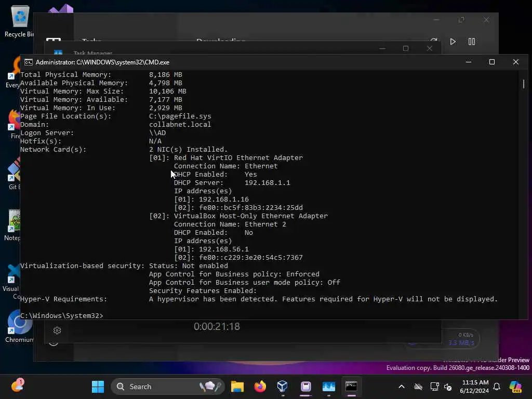Open File Explorer from taskbar
The height and width of the screenshot is (399, 532).
click(237, 387)
